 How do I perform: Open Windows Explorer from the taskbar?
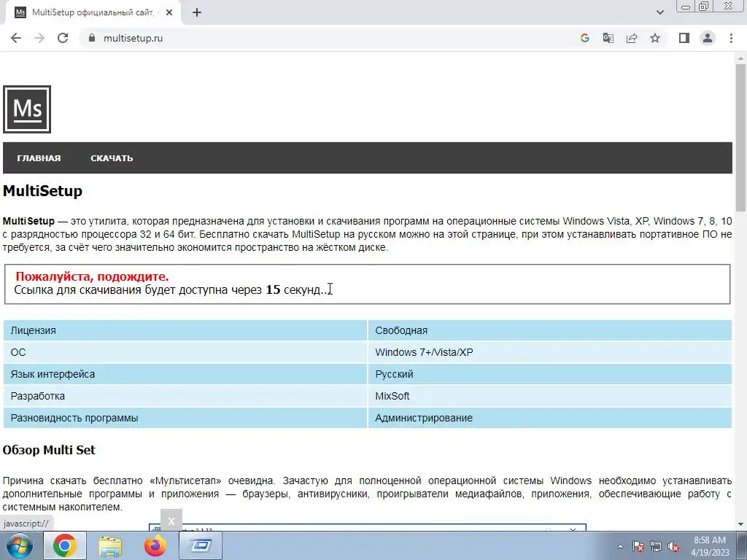click(x=110, y=545)
